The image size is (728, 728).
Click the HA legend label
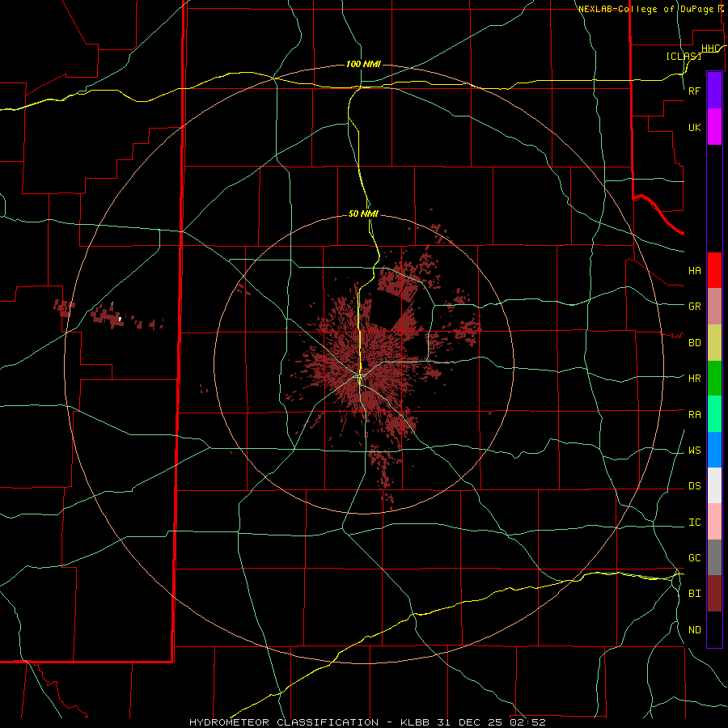694,270
